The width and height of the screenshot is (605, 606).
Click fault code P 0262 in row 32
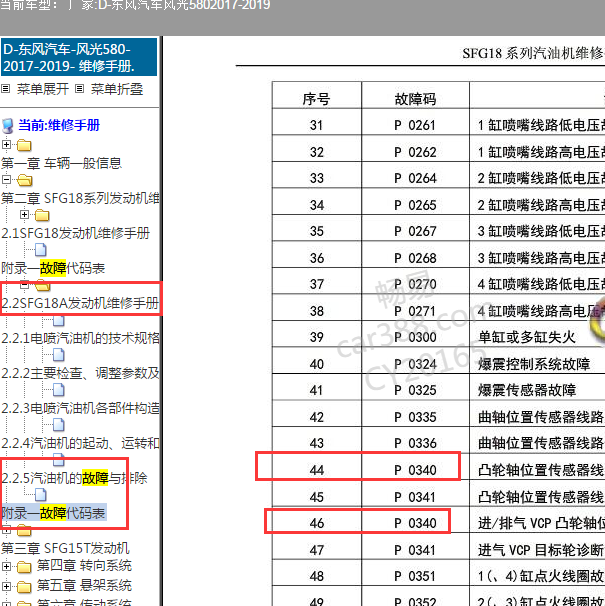415,152
